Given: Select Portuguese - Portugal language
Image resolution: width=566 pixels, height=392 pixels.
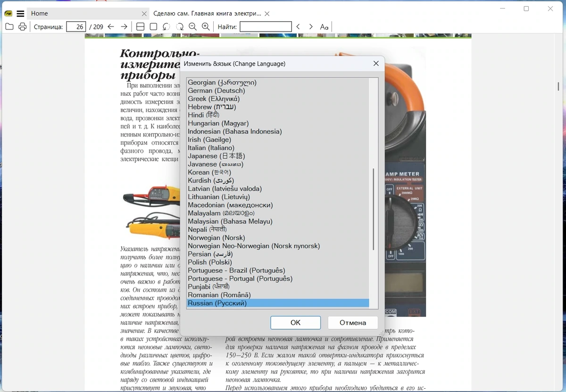Looking at the screenshot, I should [x=278, y=278].
